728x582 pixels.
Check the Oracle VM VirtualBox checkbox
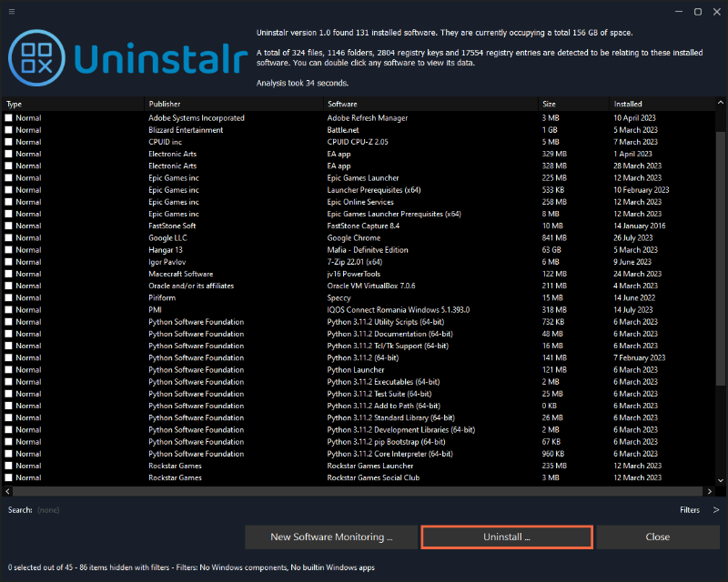tap(9, 285)
